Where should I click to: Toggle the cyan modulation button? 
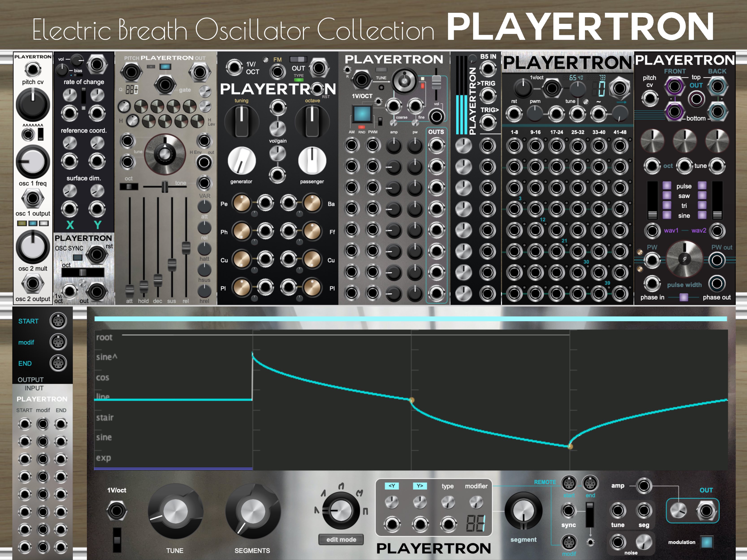706,542
